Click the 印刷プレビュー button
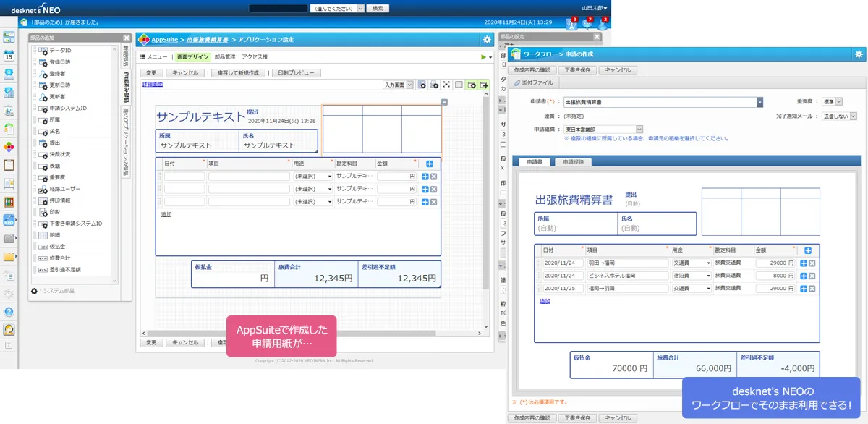Image resolution: width=868 pixels, height=424 pixels. click(x=296, y=73)
